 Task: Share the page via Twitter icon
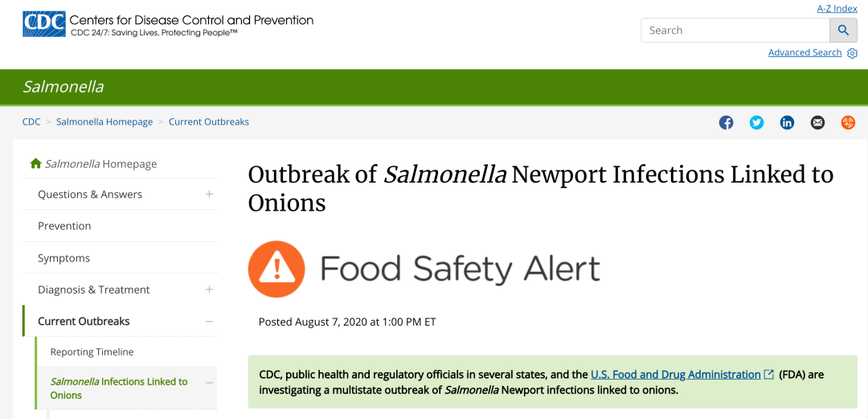[756, 122]
